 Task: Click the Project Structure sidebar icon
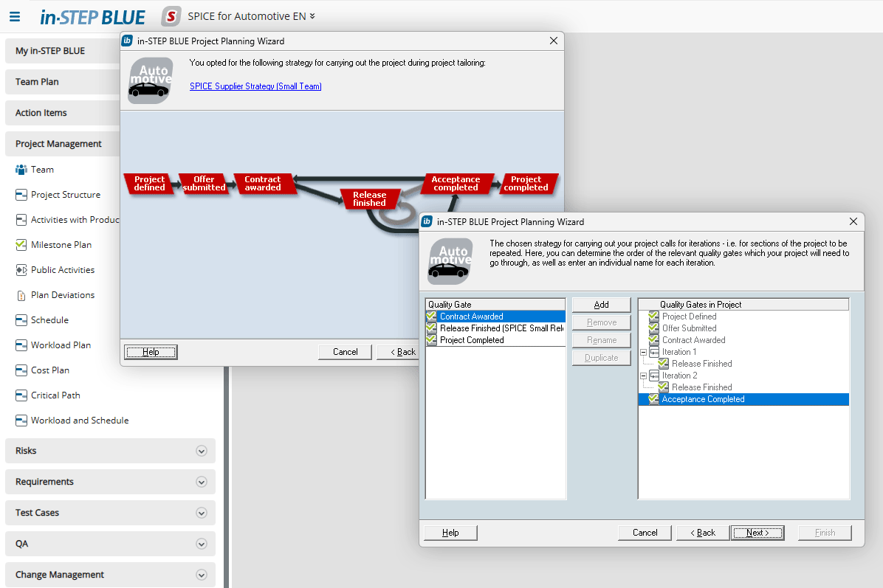(x=21, y=195)
